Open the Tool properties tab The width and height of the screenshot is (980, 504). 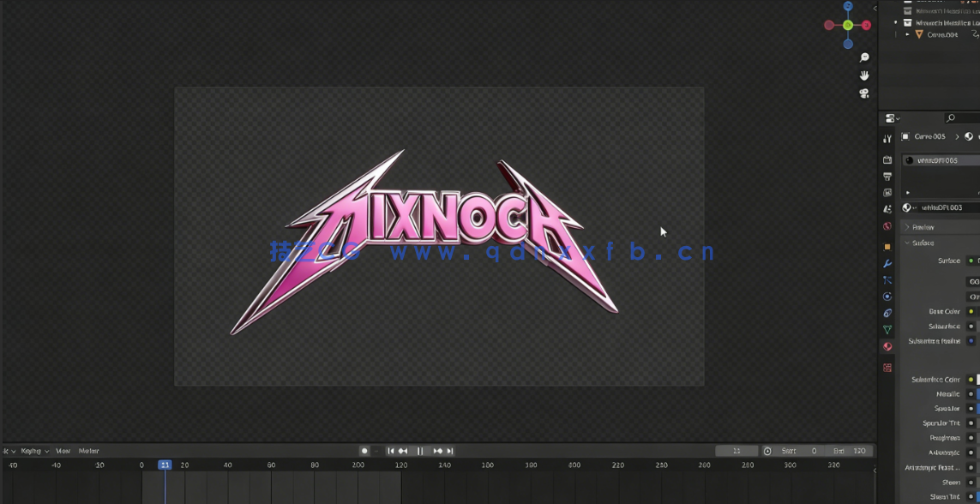pyautogui.click(x=887, y=139)
